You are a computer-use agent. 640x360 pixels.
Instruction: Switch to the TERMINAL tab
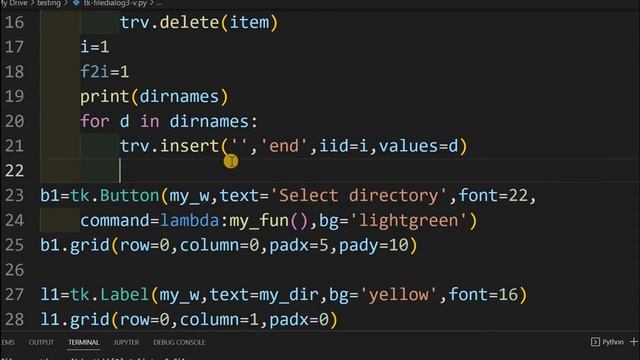[x=84, y=342]
